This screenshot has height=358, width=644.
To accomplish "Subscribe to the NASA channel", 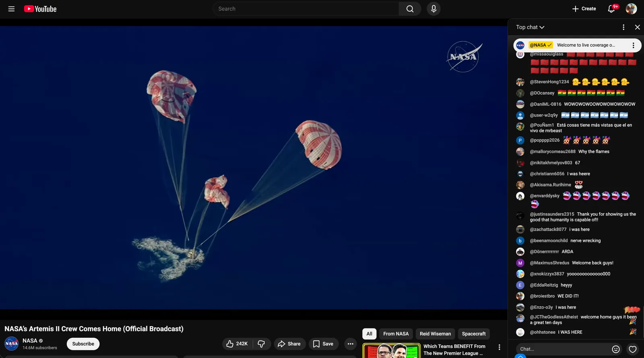I will coord(83,344).
